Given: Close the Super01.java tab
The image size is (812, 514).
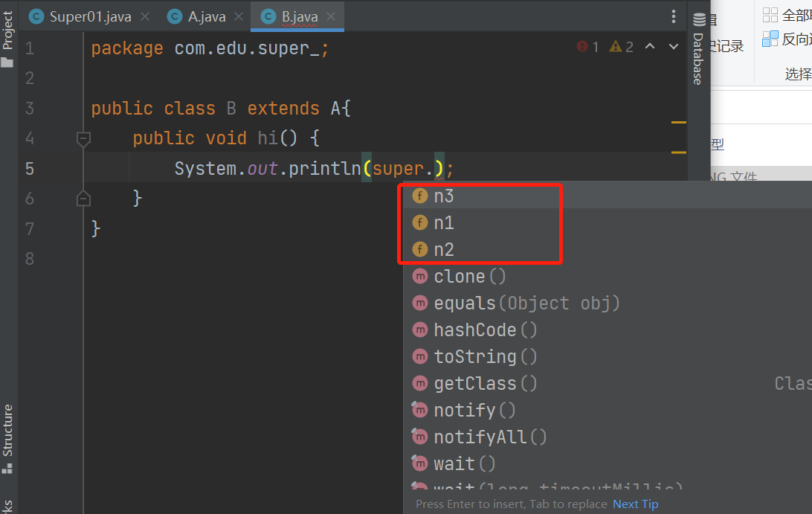Looking at the screenshot, I should (x=144, y=16).
